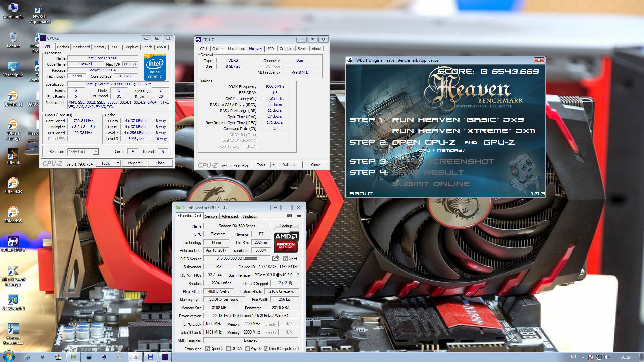Image resolution: width=644 pixels, height=362 pixels.
Task: Select the 3DMark Vantage desktop shortcut
Action: click(13, 130)
